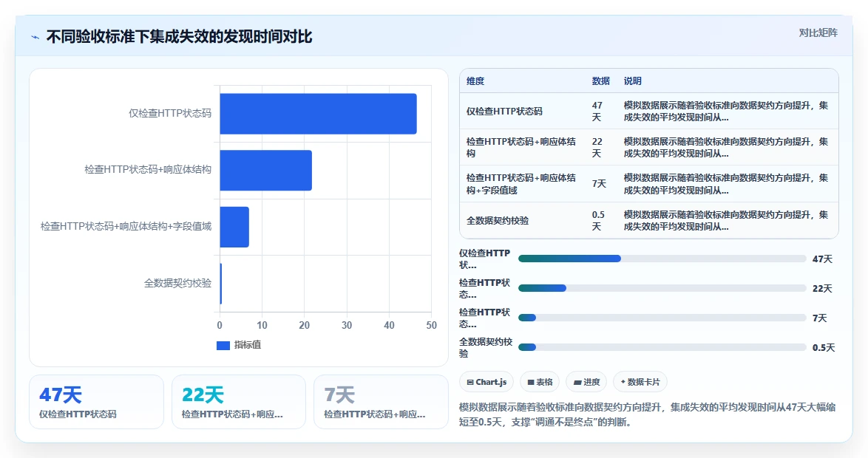
Task: Open the 47天 仅检查HTTP状态码 data card
Action: tap(96, 402)
